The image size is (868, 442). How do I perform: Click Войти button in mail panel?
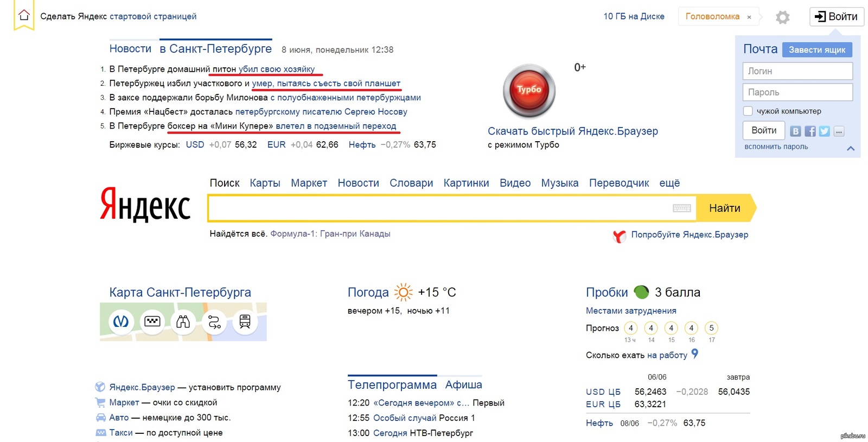click(x=763, y=130)
